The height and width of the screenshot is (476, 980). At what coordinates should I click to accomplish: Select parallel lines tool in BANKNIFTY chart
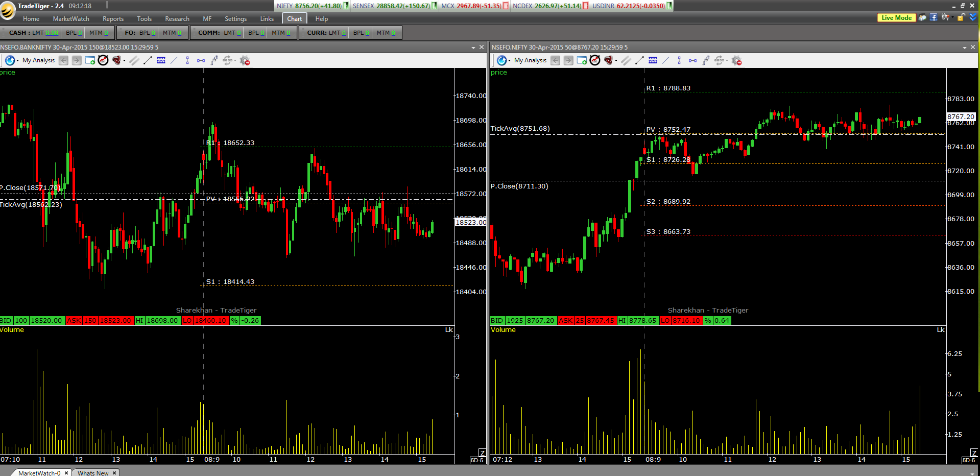[134, 60]
